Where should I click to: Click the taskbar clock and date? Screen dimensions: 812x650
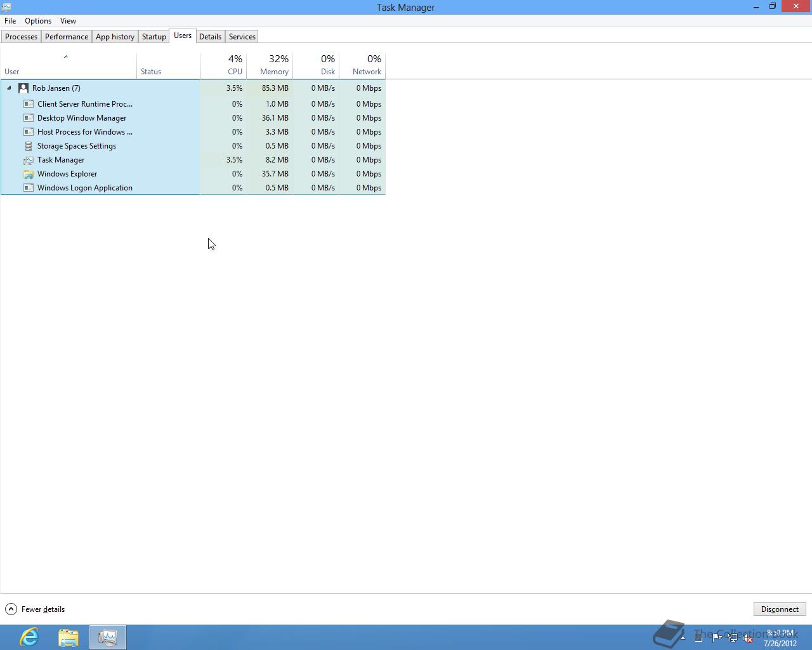[x=780, y=638]
